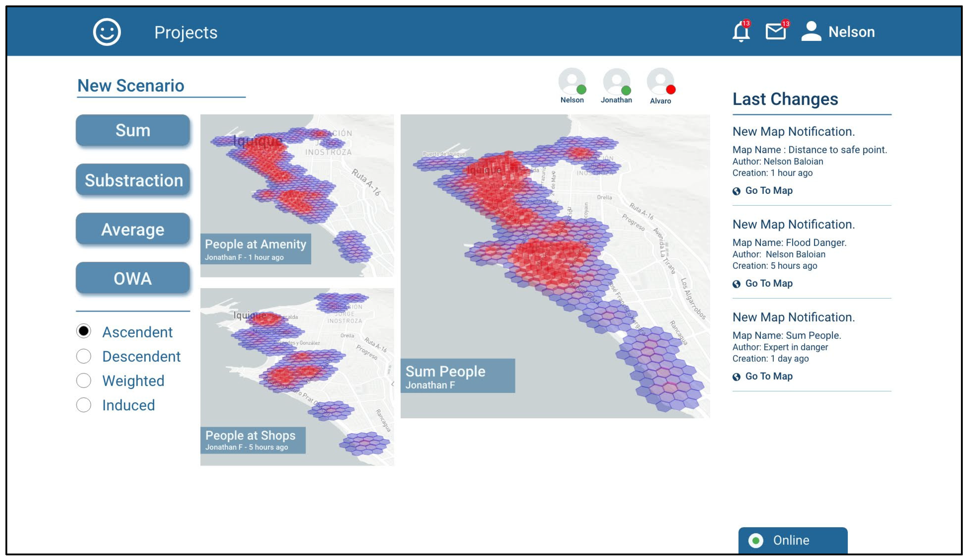
Task: Click globe icon for Flood Danger map
Action: tap(736, 284)
